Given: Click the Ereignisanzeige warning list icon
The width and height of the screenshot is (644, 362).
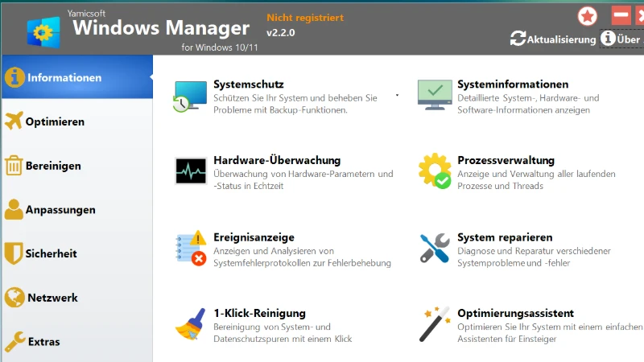Looking at the screenshot, I should click(191, 249).
